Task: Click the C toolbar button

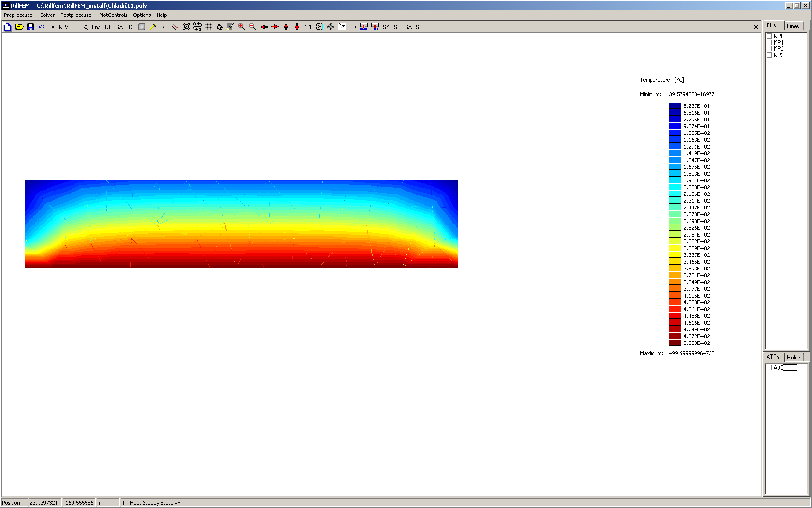Action: coord(130,27)
